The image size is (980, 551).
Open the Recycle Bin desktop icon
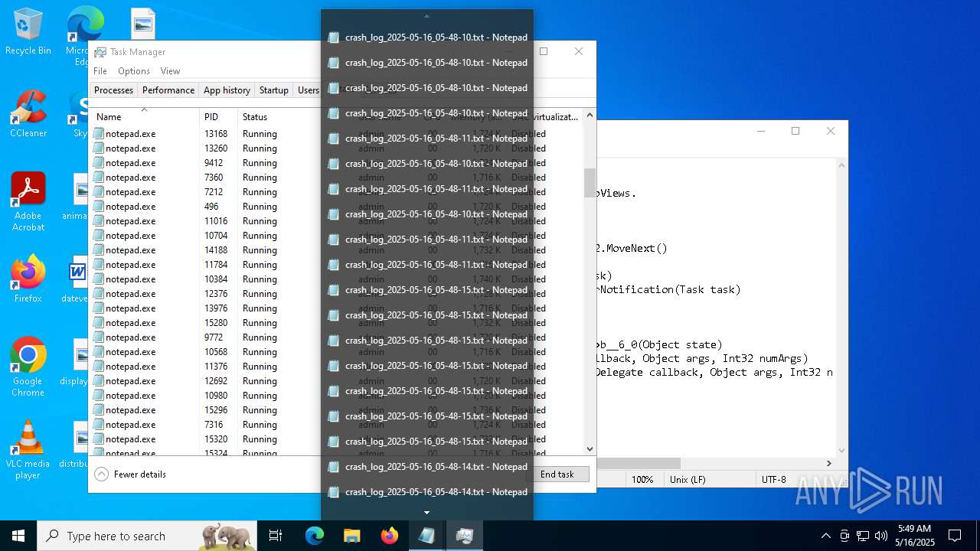click(28, 32)
